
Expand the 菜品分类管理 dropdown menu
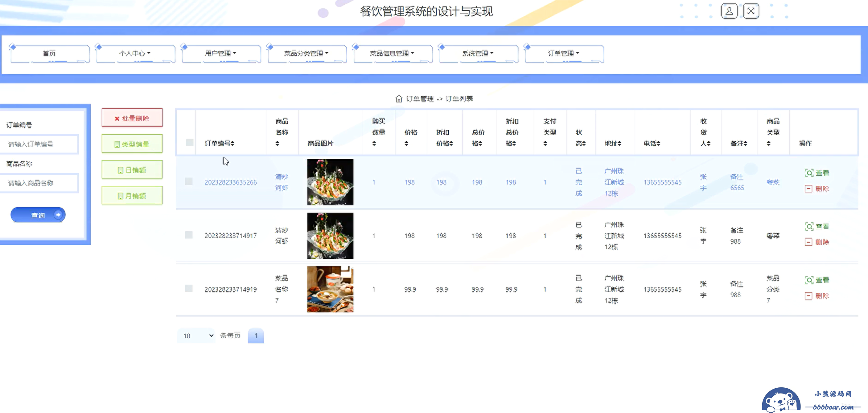(307, 53)
